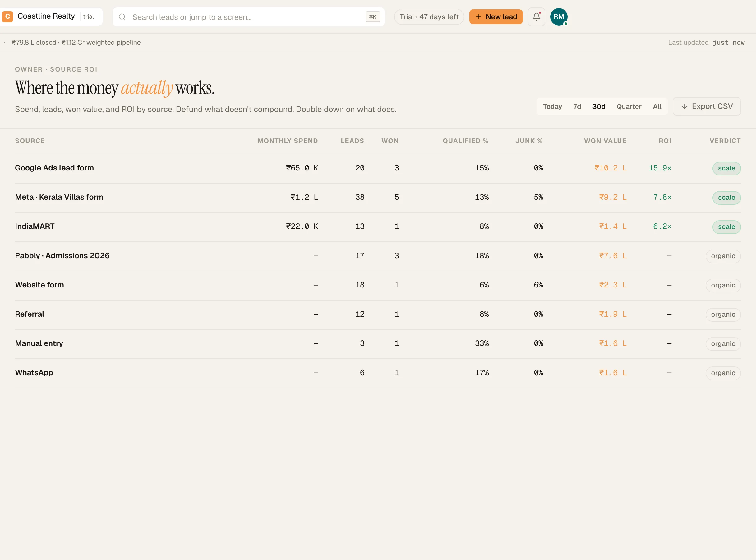756x560 pixels.
Task: Click the organic verdict for Manual entry
Action: pyautogui.click(x=723, y=344)
